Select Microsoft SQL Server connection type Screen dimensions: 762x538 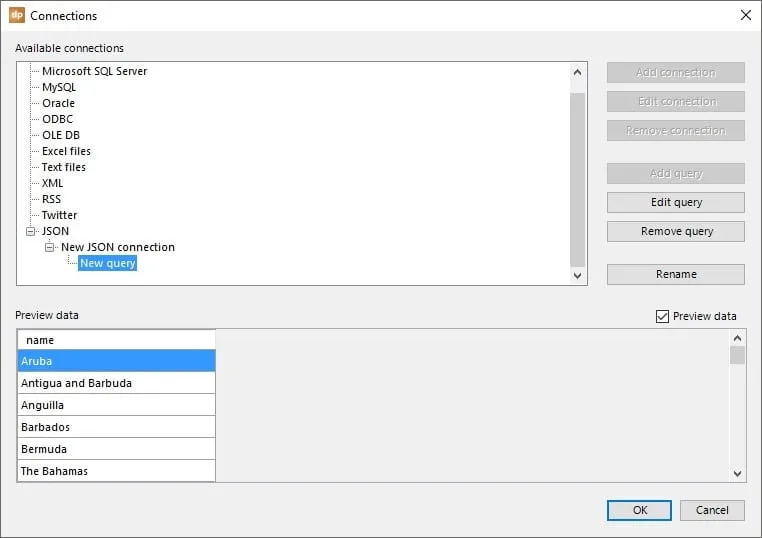click(x=94, y=71)
